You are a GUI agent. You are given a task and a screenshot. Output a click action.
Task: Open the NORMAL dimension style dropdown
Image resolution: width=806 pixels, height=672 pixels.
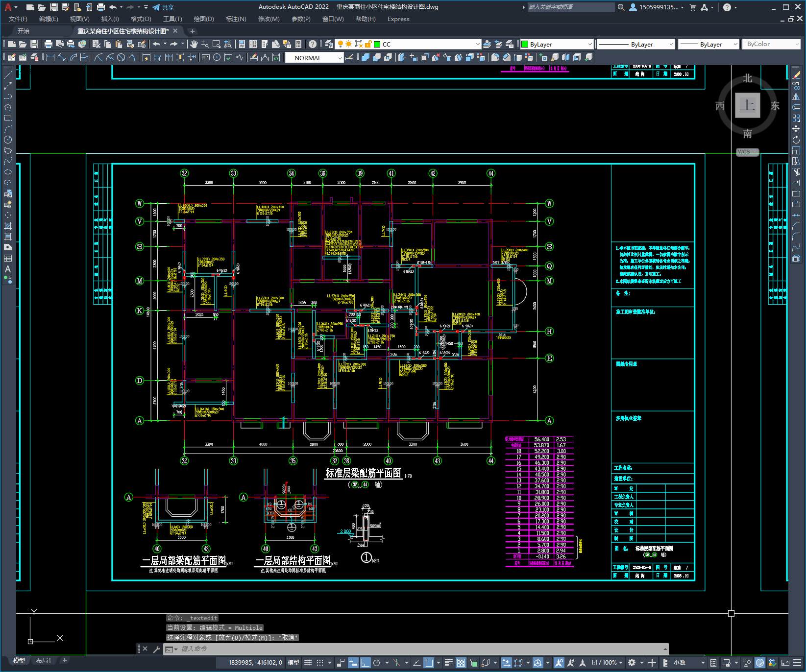tap(315, 58)
